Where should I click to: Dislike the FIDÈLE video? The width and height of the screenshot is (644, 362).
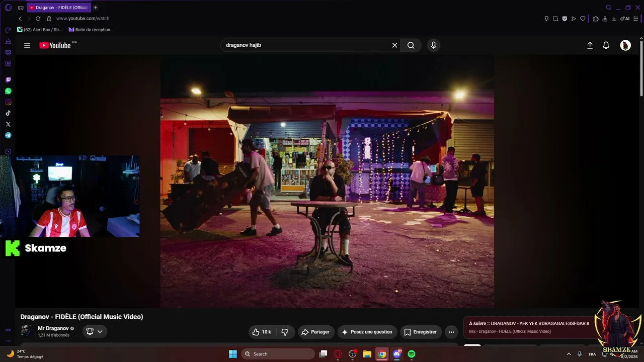coord(285,332)
